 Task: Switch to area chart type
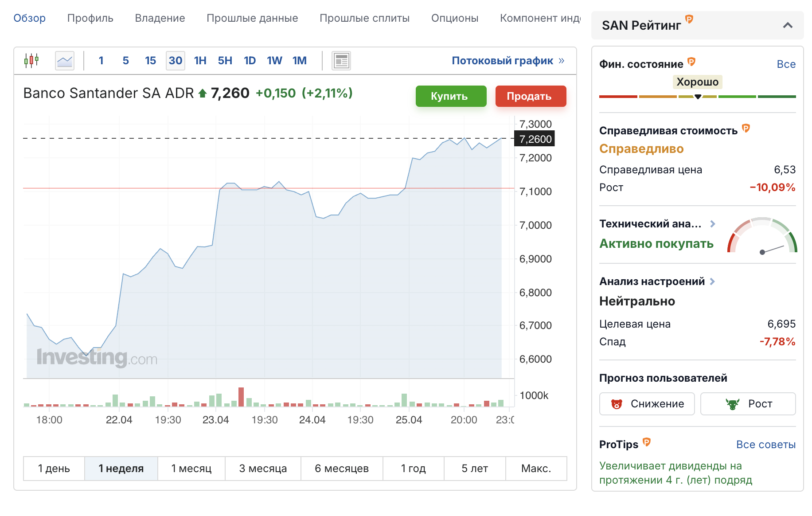click(65, 61)
